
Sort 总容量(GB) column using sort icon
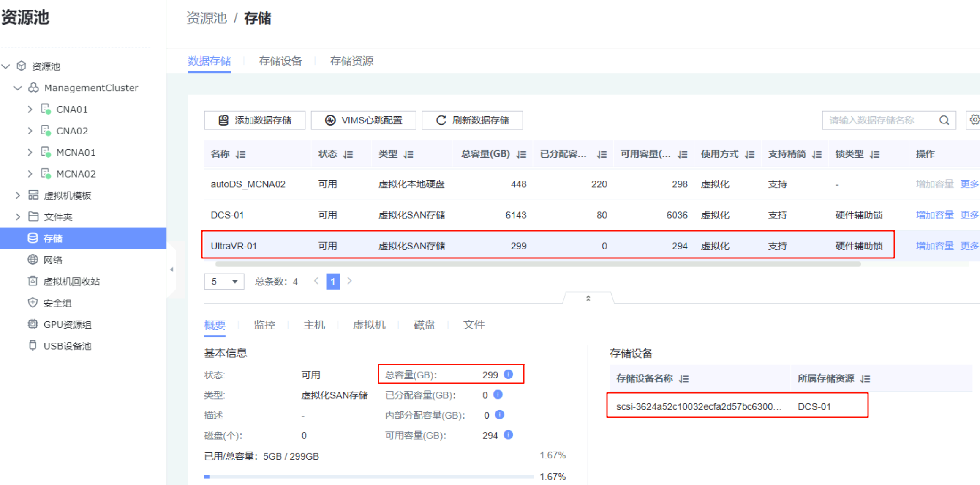click(x=521, y=154)
